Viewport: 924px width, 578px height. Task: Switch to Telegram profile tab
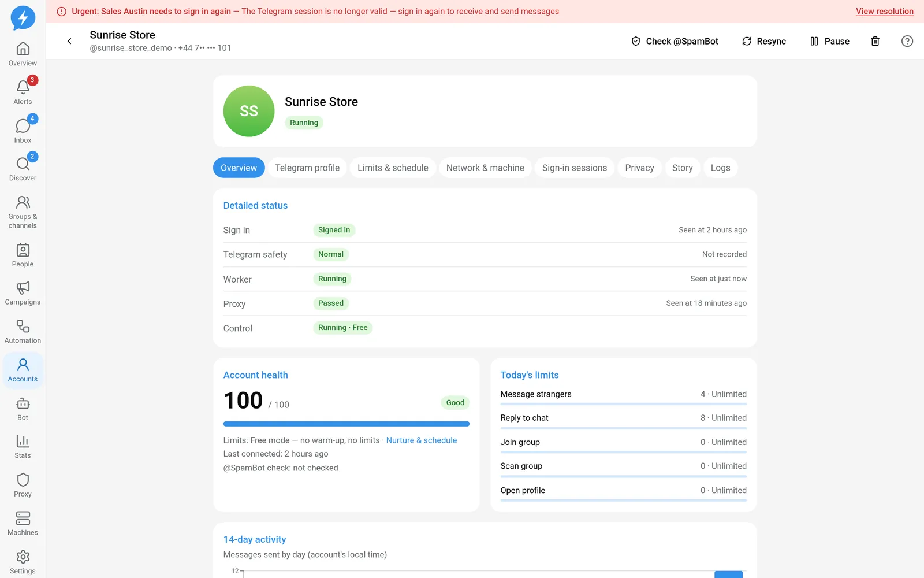[x=307, y=168]
